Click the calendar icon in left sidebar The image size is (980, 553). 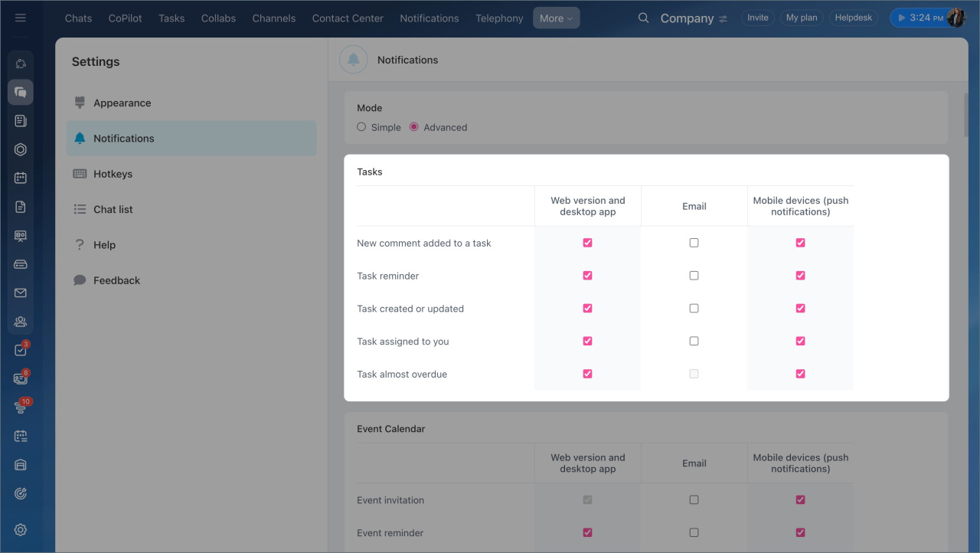tap(21, 178)
